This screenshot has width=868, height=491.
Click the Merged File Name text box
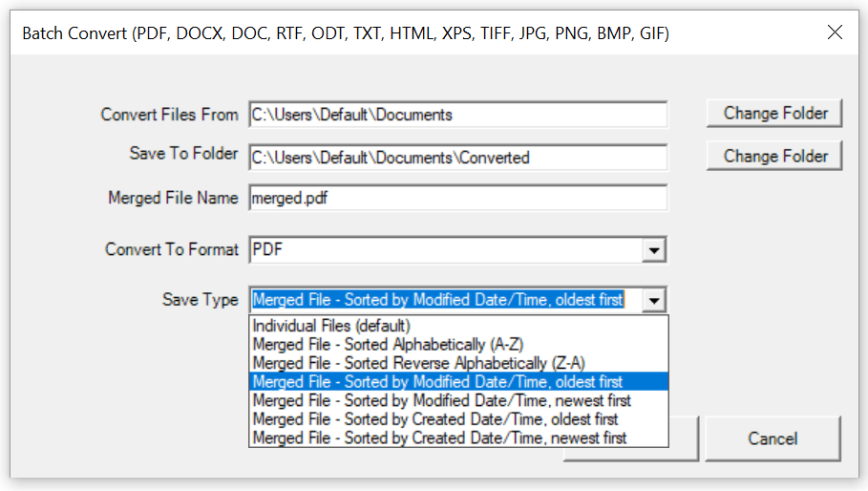(x=457, y=198)
